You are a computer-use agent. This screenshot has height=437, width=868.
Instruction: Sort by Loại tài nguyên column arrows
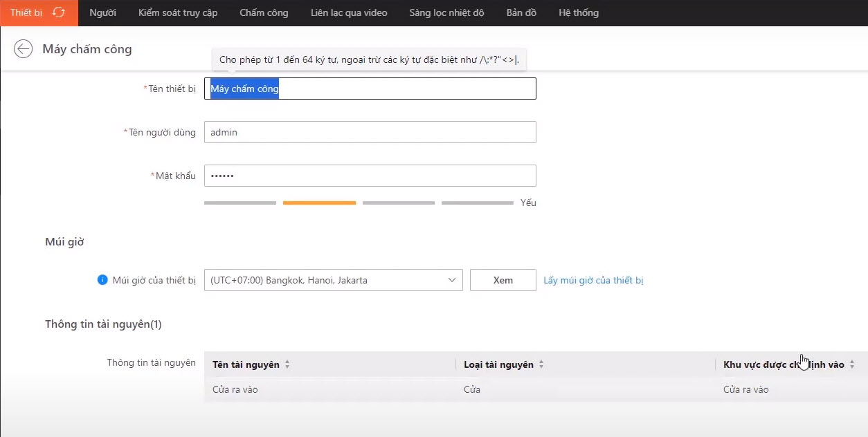coord(541,364)
